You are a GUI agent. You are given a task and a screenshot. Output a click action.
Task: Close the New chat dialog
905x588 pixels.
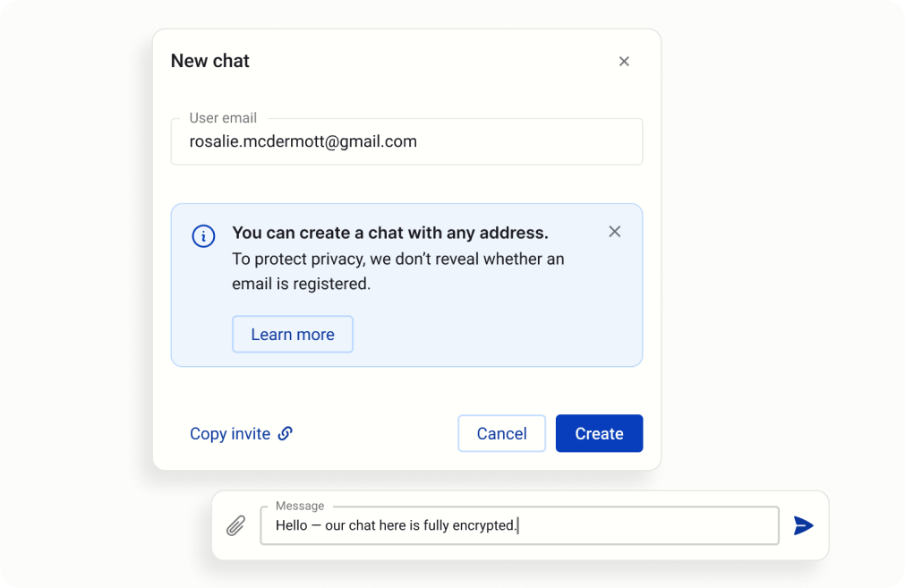point(624,62)
